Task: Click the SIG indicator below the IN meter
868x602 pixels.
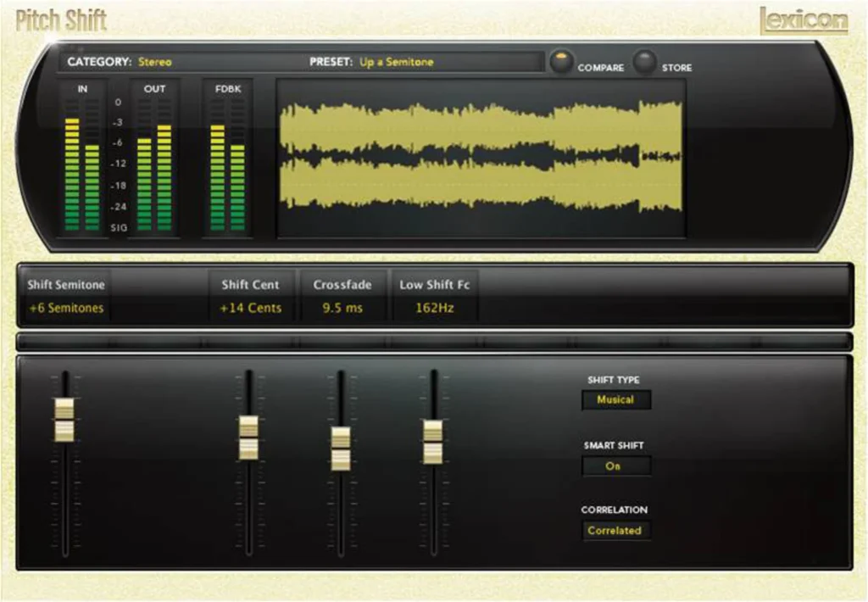Action: pos(119,228)
